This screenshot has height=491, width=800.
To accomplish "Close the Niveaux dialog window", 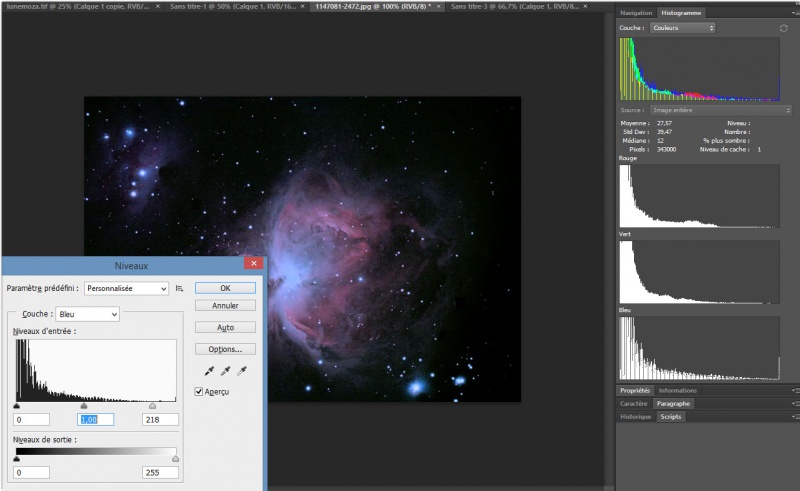I will click(254, 265).
